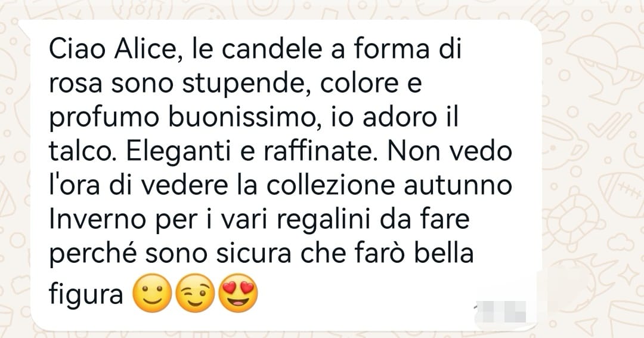Click the word "autunno"
This screenshot has height=338, width=644.
pos(457,187)
